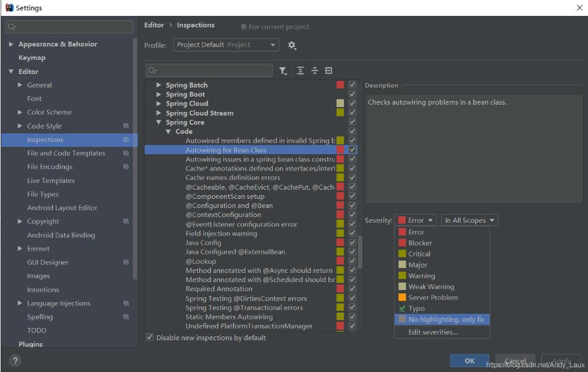The height and width of the screenshot is (372, 588).
Task: Select File and Code Templates setting
Action: point(66,153)
